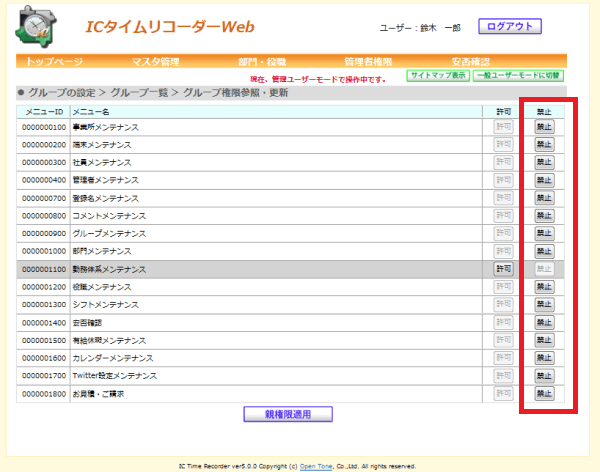This screenshot has height=472, width=600.
Task: Click the ログアウト logout button
Action: coord(510,26)
